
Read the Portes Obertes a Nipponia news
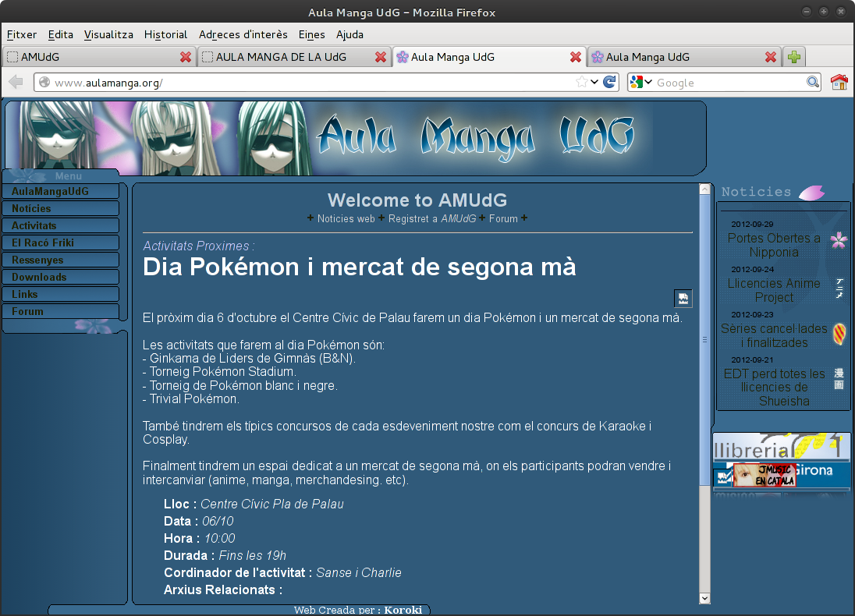pos(774,246)
